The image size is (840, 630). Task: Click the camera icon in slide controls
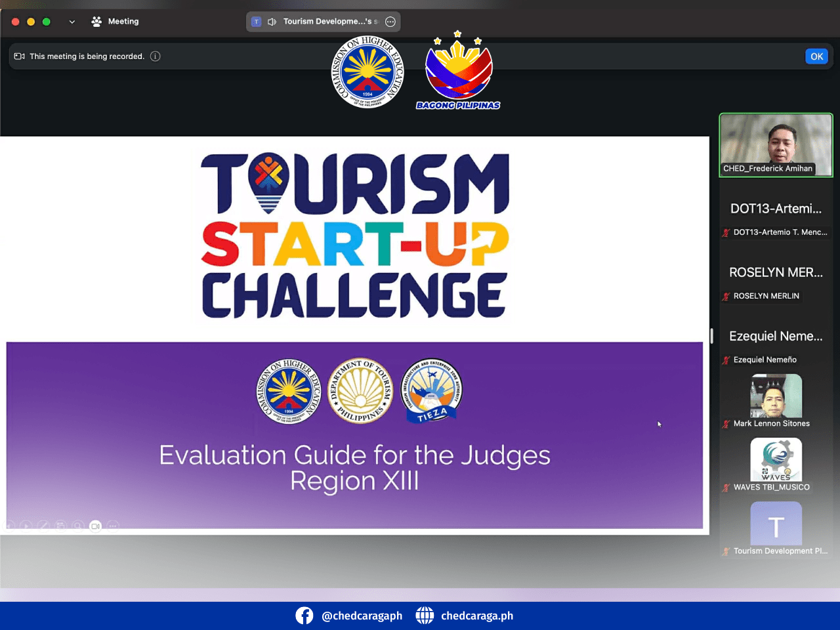pyautogui.click(x=96, y=526)
